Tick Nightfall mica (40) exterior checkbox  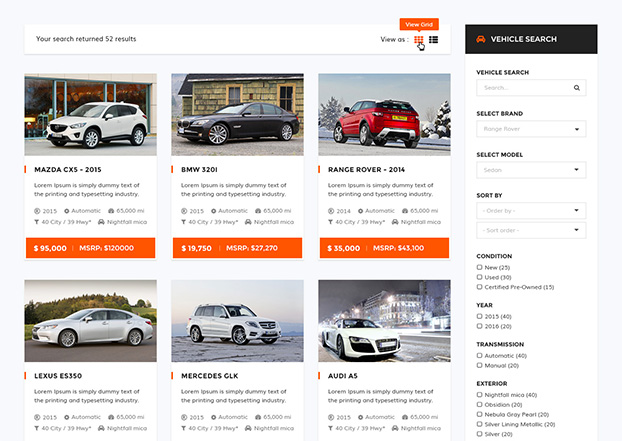479,395
